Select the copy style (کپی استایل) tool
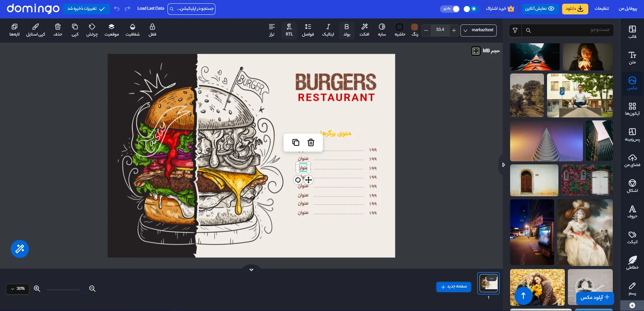This screenshot has height=311, width=644. (36, 30)
